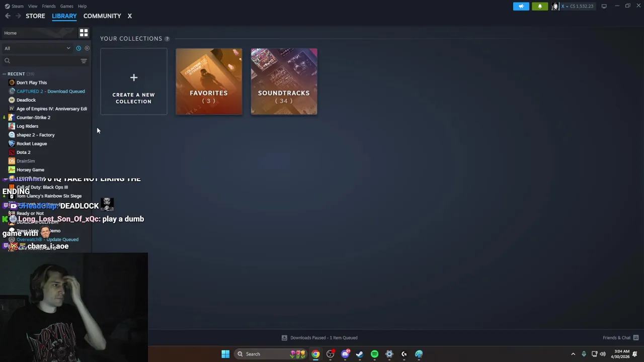Select CAPTURED 2 - Download Queued
Screen dimensions: 644x362
[x=50, y=92]
